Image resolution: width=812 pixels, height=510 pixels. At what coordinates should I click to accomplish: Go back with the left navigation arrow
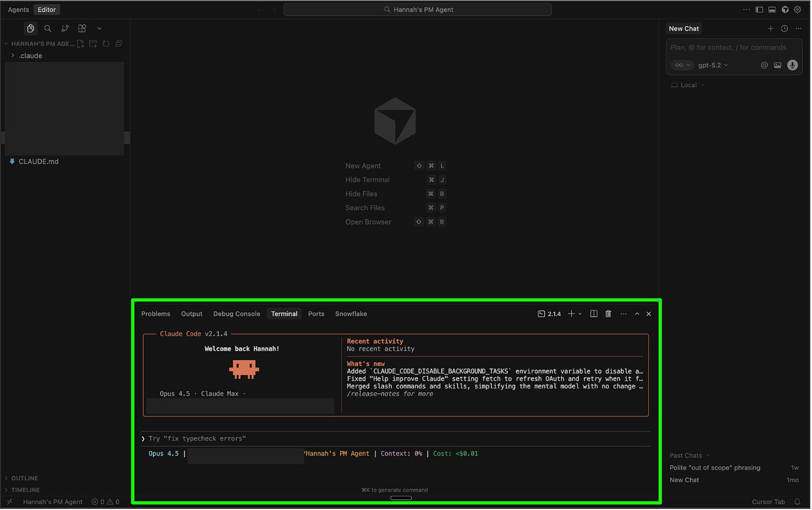click(x=260, y=9)
